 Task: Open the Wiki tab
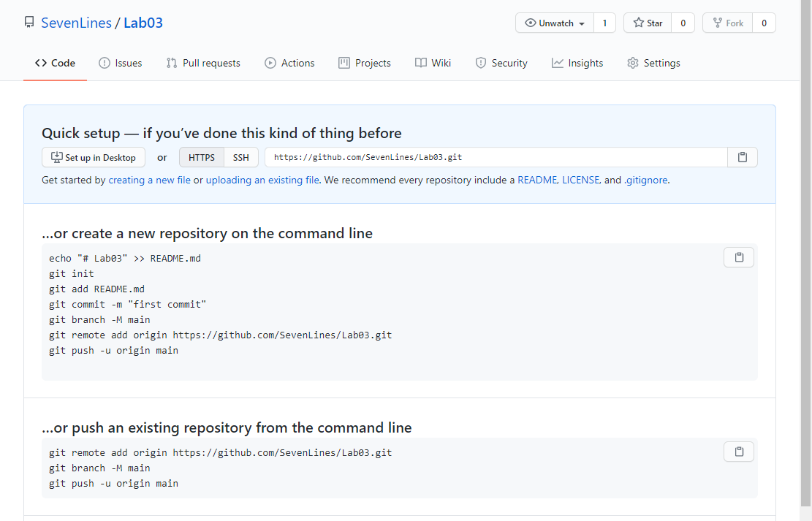tap(433, 63)
